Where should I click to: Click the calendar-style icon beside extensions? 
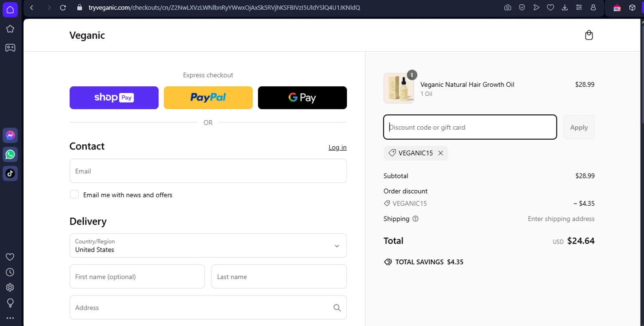point(617,8)
